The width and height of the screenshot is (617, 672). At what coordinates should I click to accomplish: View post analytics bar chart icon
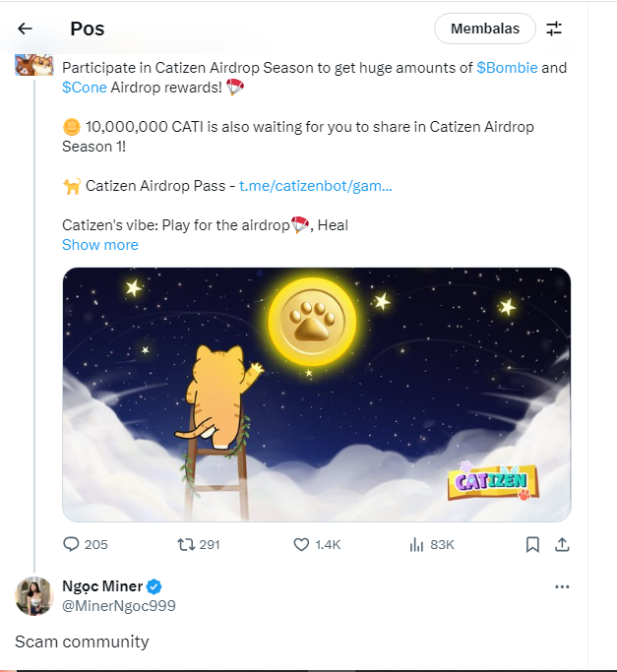pyautogui.click(x=416, y=544)
